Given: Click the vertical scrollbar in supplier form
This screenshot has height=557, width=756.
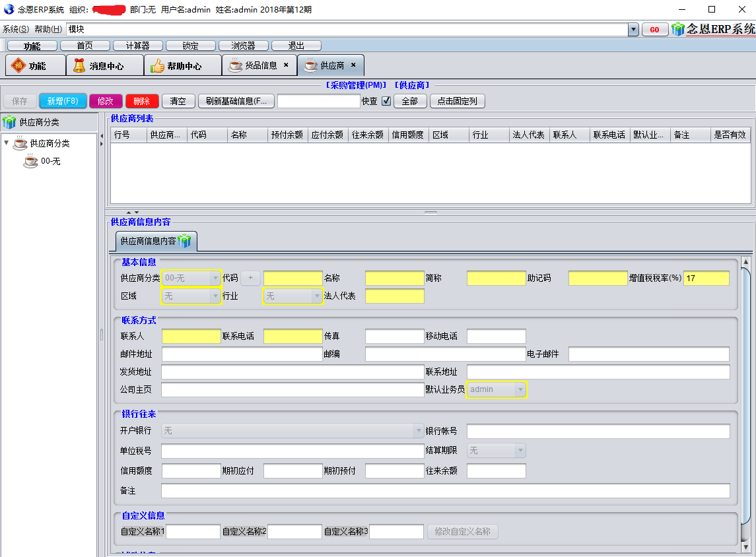Looking at the screenshot, I should (746, 396).
